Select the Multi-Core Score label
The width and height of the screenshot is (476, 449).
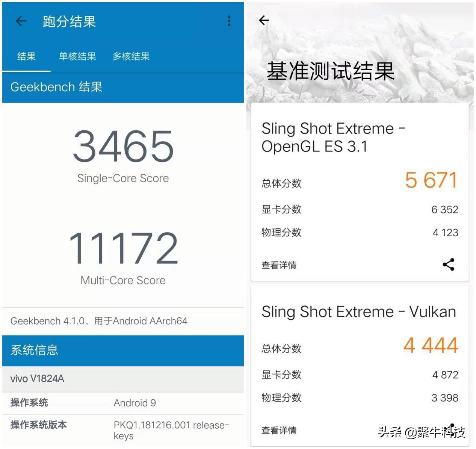(123, 280)
